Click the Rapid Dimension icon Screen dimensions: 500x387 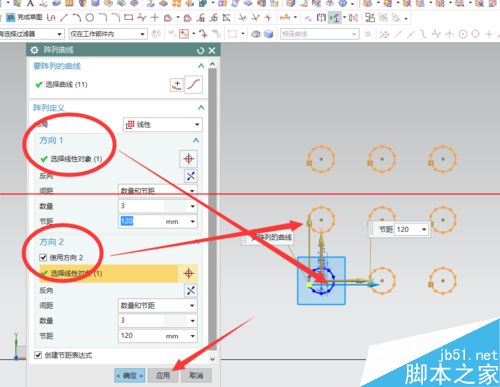[284, 17]
